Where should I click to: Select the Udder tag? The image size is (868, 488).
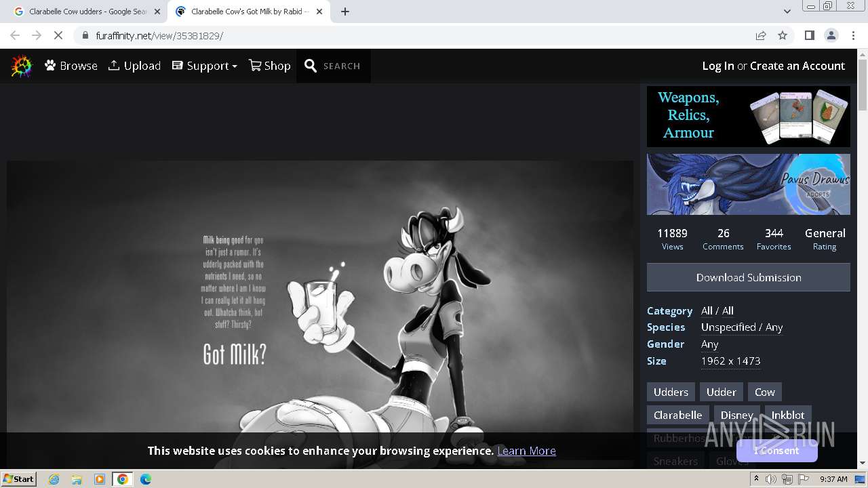721,392
